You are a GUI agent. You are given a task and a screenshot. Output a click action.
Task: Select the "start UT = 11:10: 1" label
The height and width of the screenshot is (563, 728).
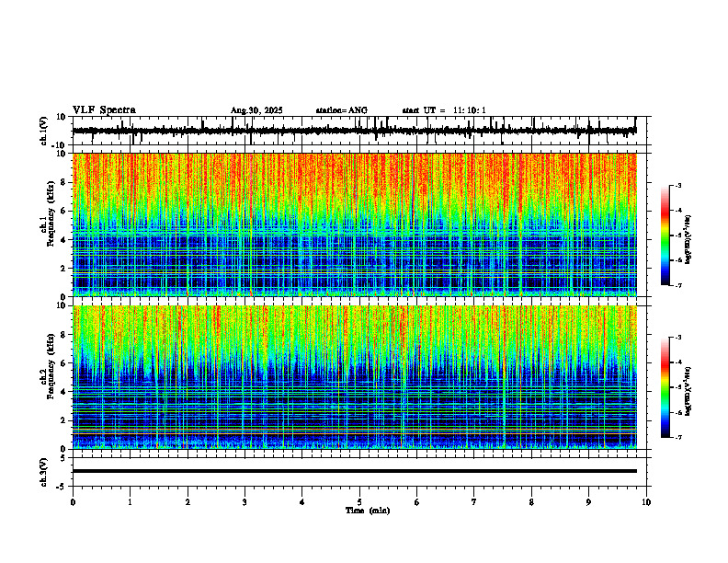(x=444, y=110)
